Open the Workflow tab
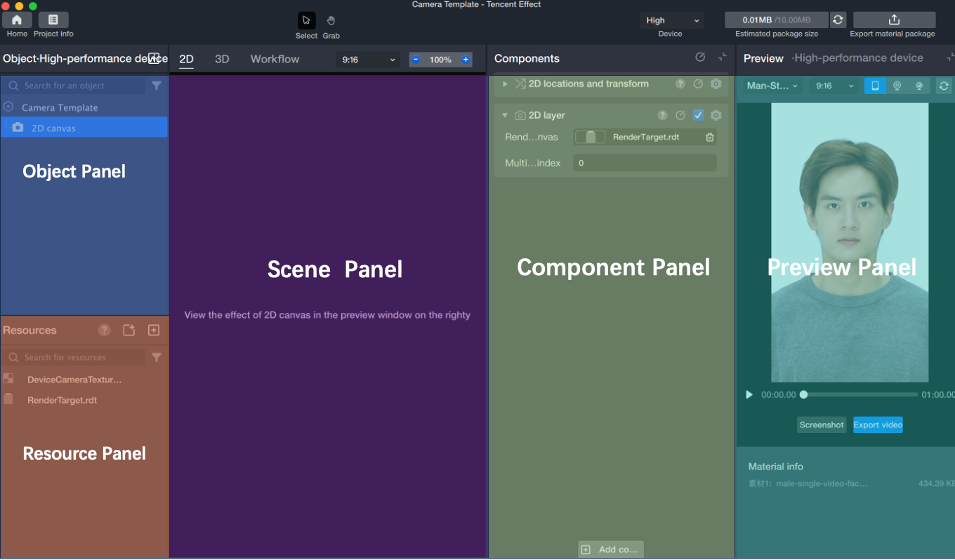Screen dimensions: 955x560 (275, 59)
